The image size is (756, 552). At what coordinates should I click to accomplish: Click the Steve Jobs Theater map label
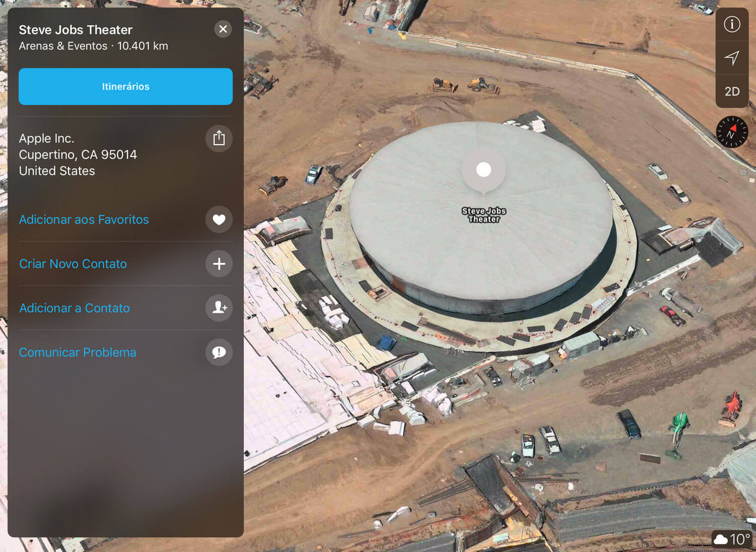pyautogui.click(x=484, y=215)
